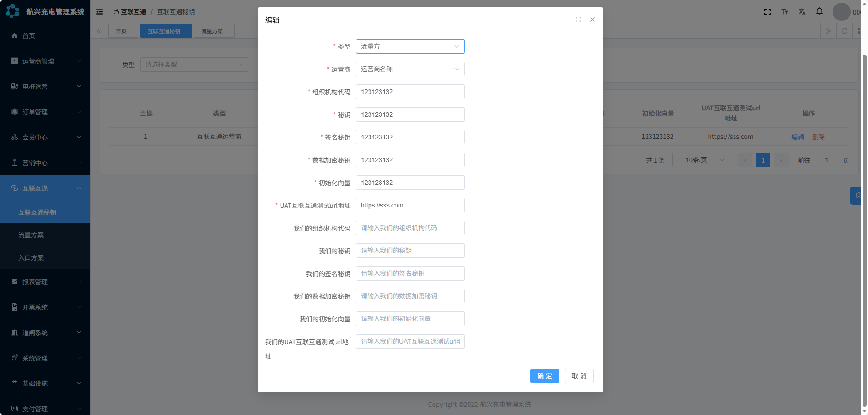
Task: Open the 运营商 dropdown in the dialog
Action: (409, 69)
